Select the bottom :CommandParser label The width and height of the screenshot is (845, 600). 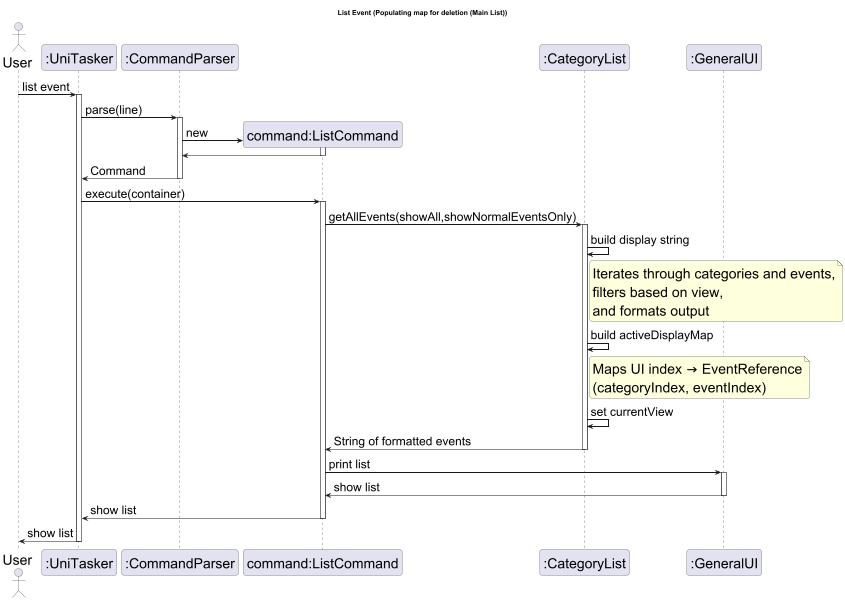click(x=179, y=562)
